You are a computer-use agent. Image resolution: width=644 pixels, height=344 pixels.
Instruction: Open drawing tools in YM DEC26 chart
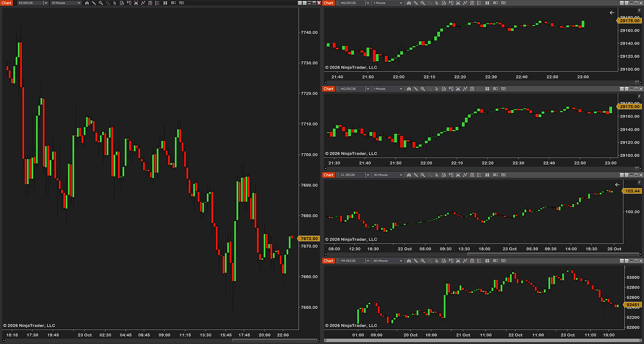416,261
